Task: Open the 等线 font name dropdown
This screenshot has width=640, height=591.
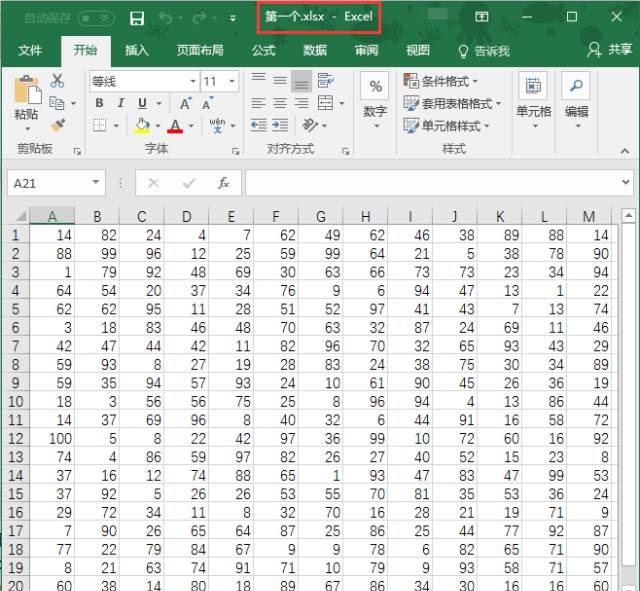Action: (193, 81)
